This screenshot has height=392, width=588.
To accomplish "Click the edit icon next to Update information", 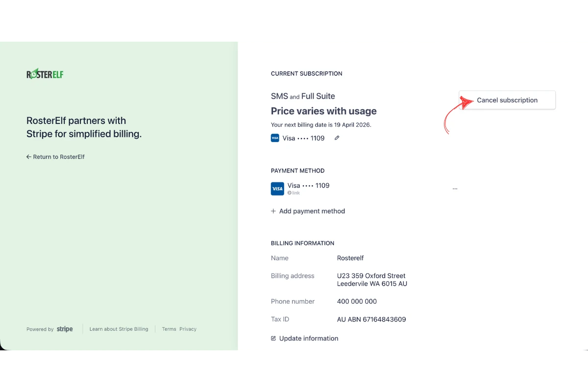I will point(273,339).
